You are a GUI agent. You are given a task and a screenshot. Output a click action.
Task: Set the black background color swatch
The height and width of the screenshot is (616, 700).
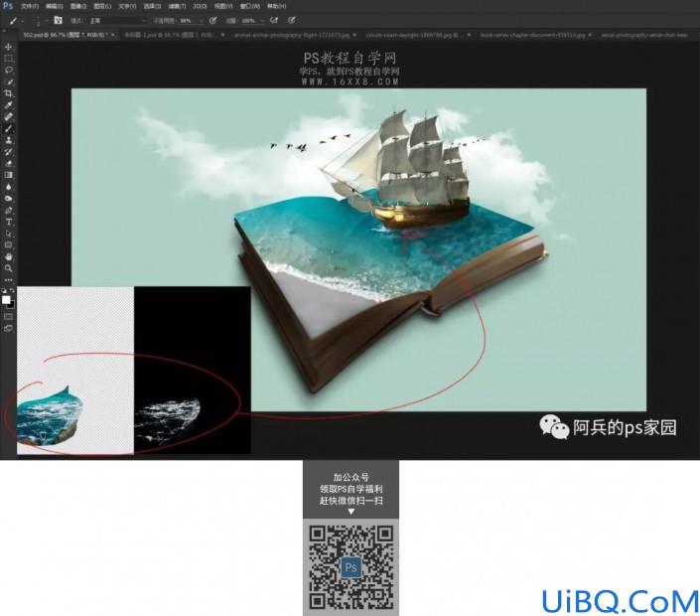point(12,305)
